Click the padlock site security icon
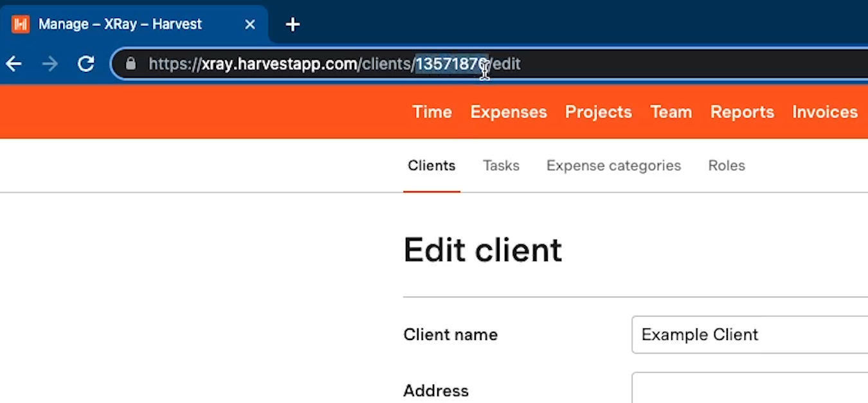The image size is (868, 403). point(131,64)
